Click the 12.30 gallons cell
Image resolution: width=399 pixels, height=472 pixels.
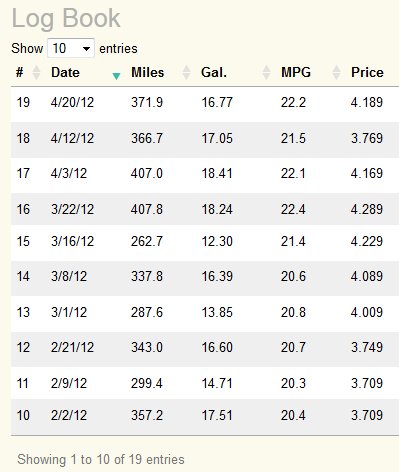click(217, 241)
